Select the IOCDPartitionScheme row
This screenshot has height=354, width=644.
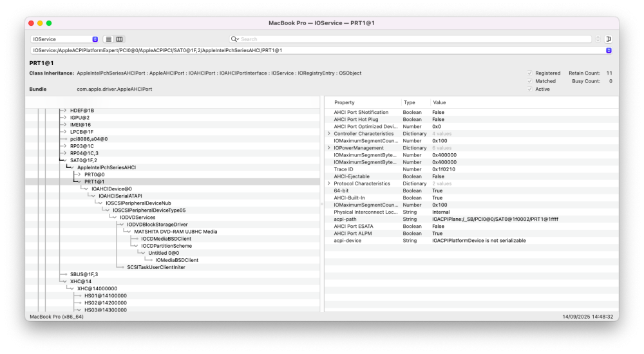coord(173,246)
